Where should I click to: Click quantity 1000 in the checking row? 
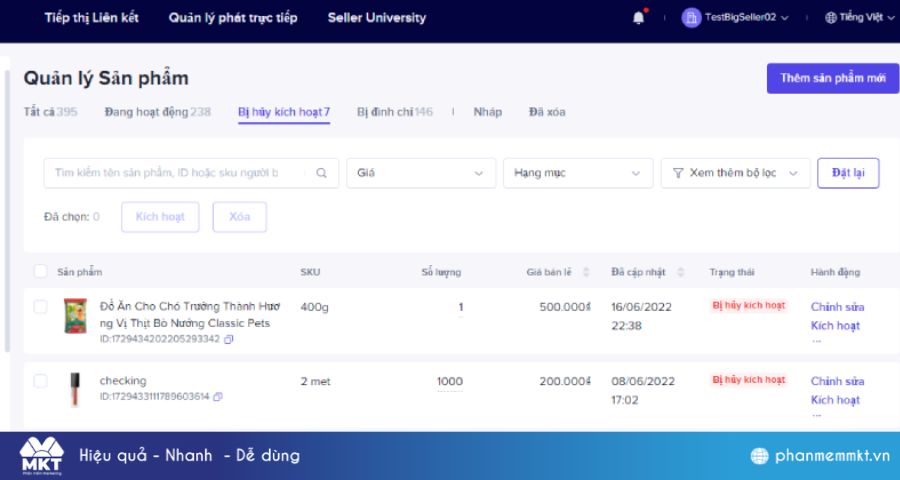449,381
